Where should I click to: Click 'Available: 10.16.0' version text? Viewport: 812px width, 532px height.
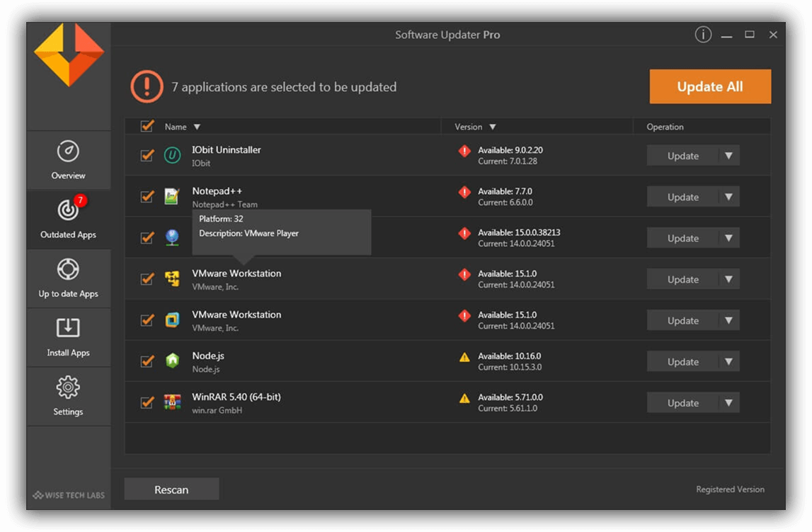coord(509,356)
